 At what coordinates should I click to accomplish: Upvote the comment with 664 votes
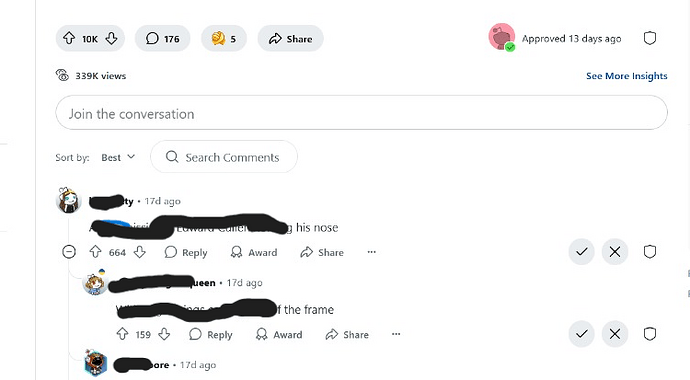95,252
